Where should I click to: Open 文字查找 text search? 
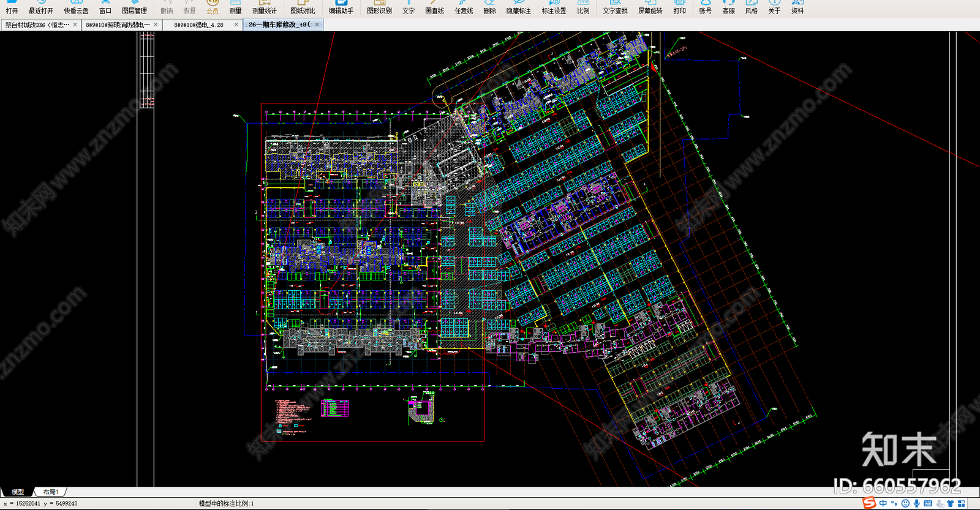coord(615,7)
